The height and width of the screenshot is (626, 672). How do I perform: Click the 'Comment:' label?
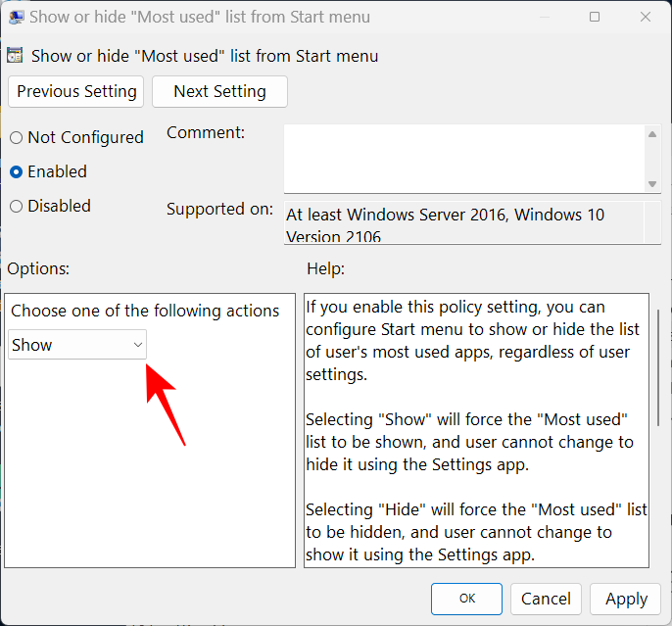tap(206, 132)
